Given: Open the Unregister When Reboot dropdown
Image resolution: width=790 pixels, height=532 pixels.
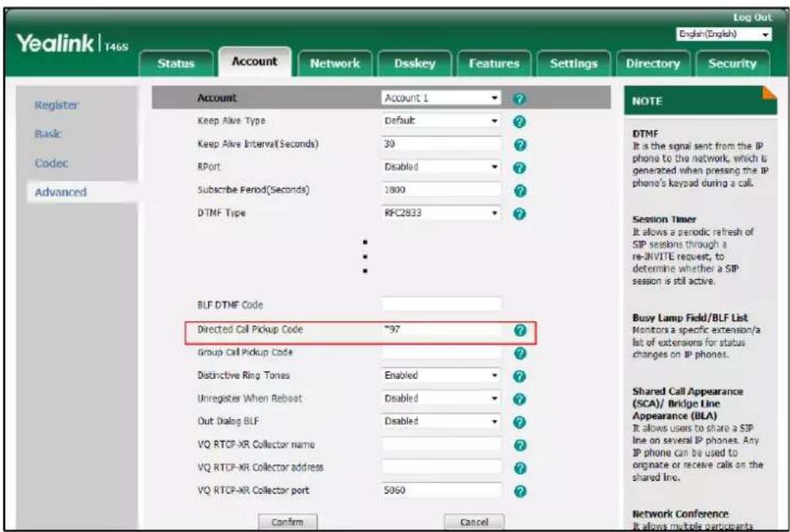Looking at the screenshot, I should [x=441, y=399].
